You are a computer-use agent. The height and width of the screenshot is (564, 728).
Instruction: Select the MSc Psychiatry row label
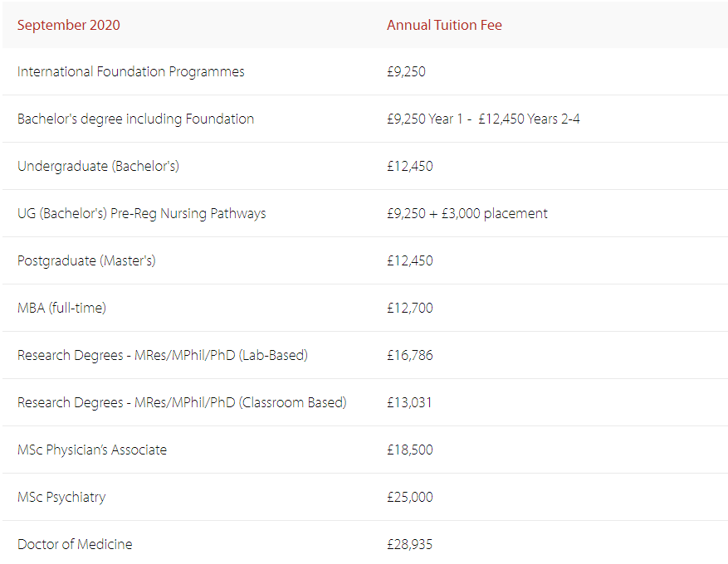(61, 498)
